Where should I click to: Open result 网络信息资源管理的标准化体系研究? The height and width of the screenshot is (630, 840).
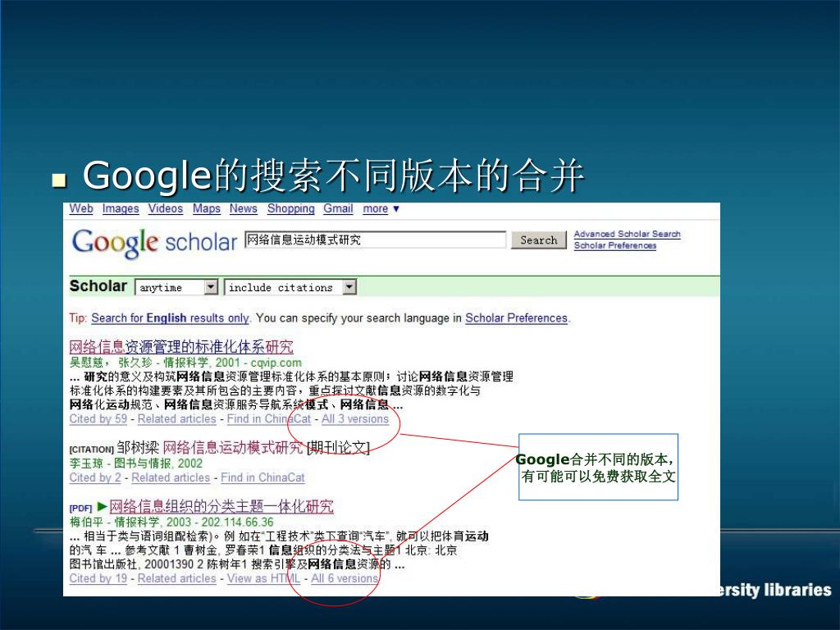click(181, 347)
